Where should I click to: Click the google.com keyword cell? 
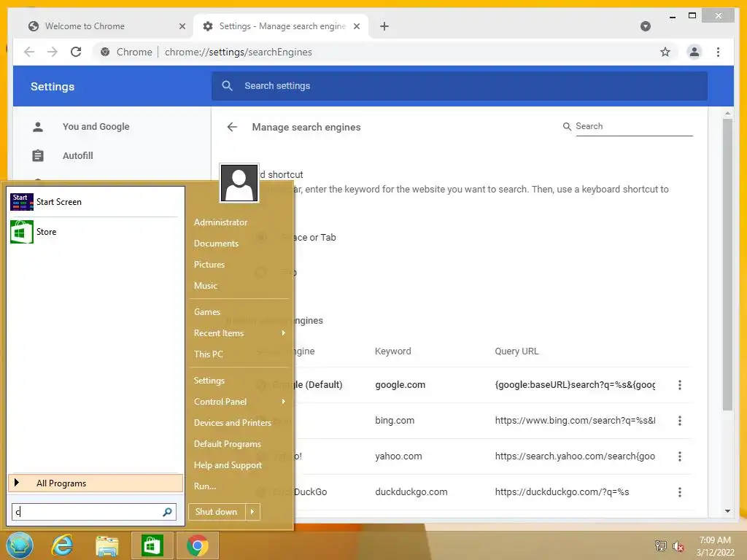pos(400,385)
